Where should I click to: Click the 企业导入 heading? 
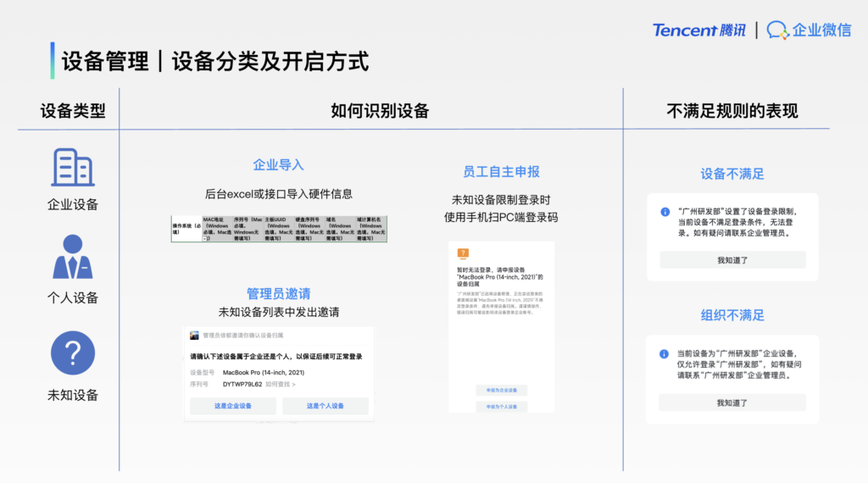pyautogui.click(x=278, y=165)
